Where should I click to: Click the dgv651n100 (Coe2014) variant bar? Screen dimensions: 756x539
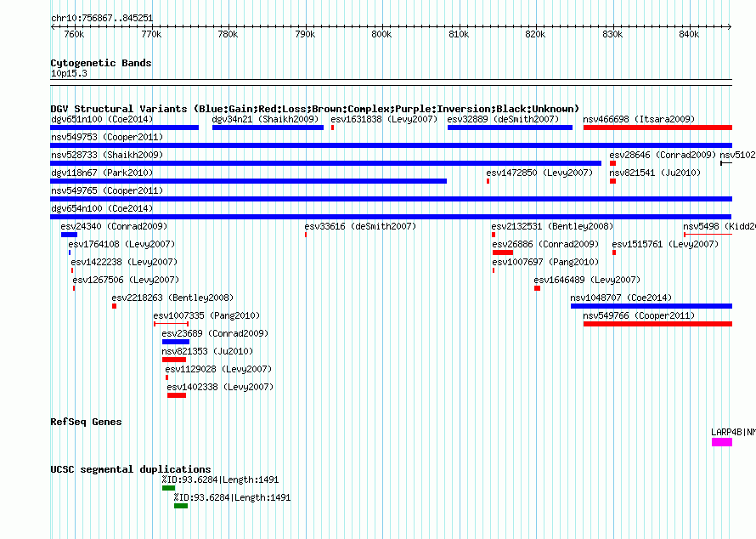pos(124,128)
